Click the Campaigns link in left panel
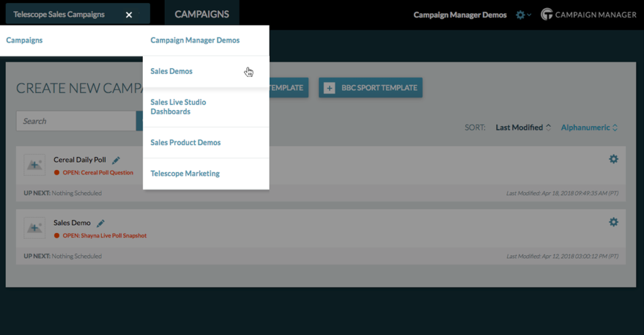The width and height of the screenshot is (644, 335). click(x=25, y=40)
